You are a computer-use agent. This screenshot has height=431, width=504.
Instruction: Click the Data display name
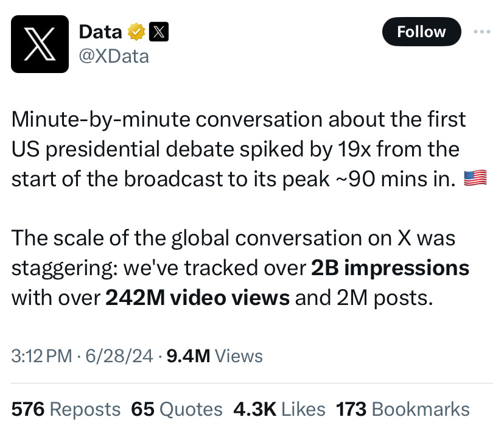tap(100, 32)
